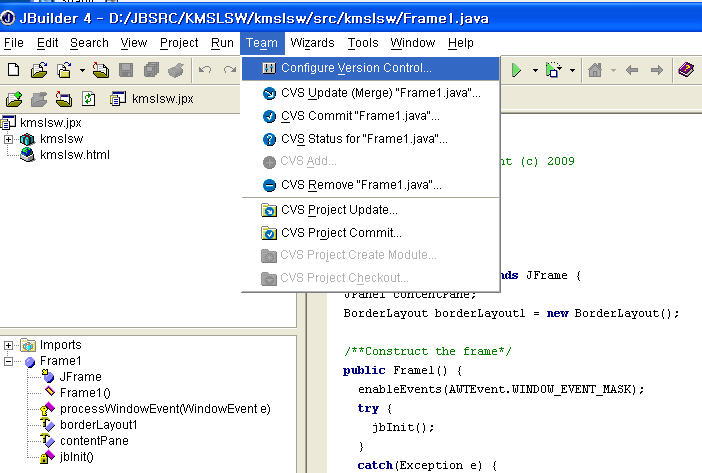Choose CVS Commit Frame1.java
This screenshot has width=702, height=473.
[370, 116]
